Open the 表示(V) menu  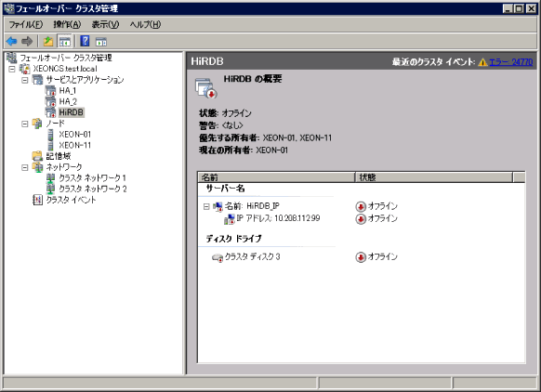coord(105,24)
